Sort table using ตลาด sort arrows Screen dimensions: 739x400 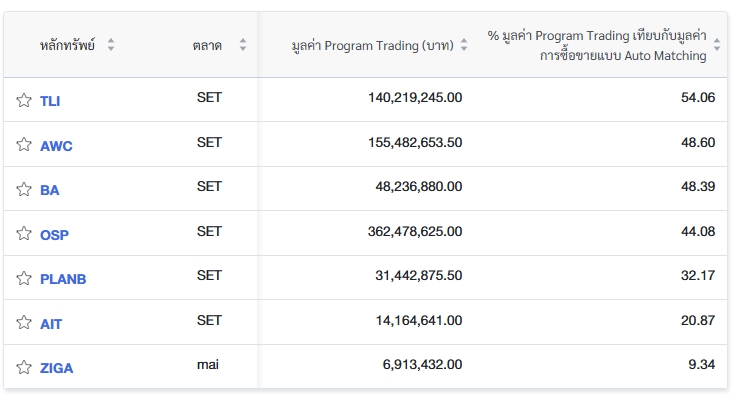(242, 45)
